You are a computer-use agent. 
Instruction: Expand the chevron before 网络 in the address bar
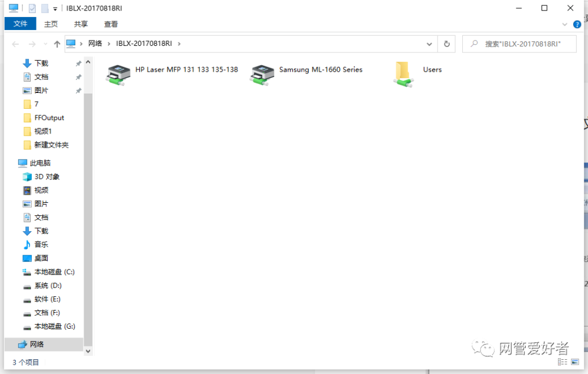pos(81,44)
